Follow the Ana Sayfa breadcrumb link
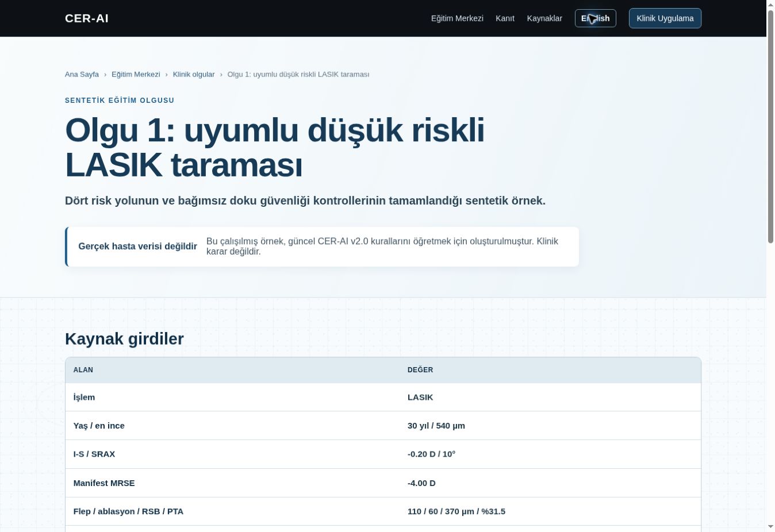The width and height of the screenshot is (775, 532). (x=82, y=74)
